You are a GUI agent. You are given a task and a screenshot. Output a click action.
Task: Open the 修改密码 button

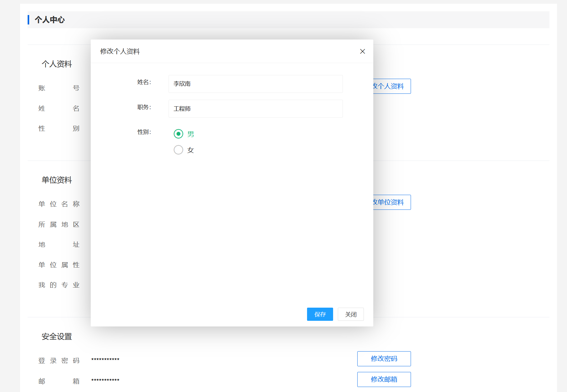(x=384, y=359)
